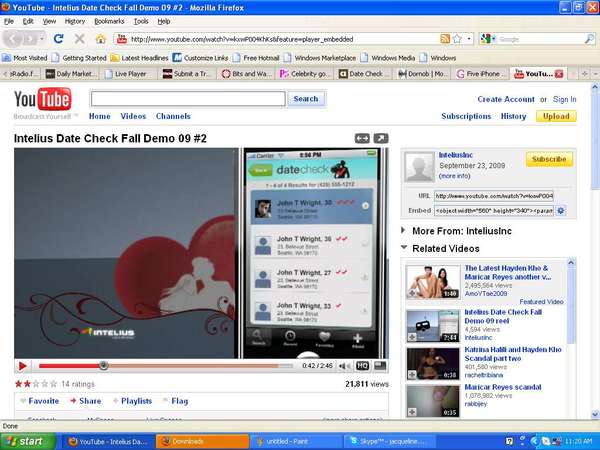Bookmark this page with the star icon
The image size is (600, 450).
457,39
